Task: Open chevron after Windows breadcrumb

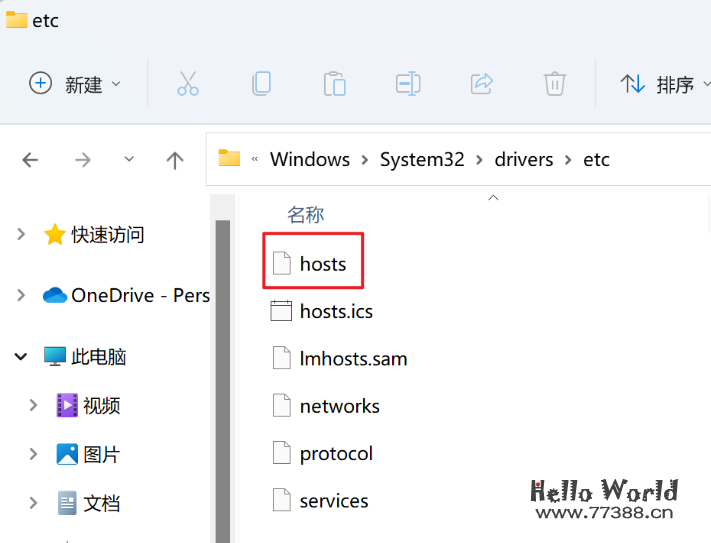Action: 365,160
